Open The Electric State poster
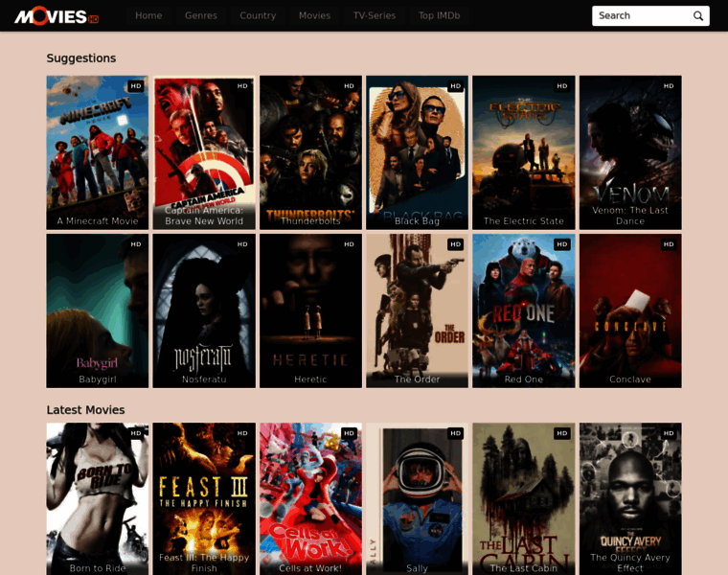The width and height of the screenshot is (728, 575). (524, 152)
